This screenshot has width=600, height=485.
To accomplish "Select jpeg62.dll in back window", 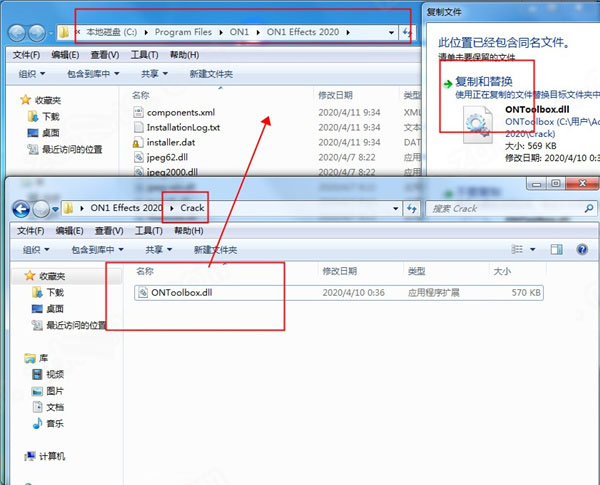I will (167, 157).
